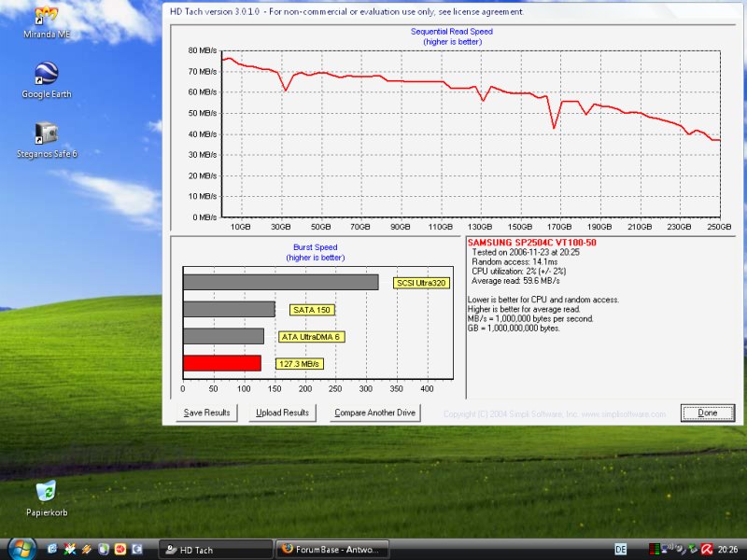The height and width of the screenshot is (560, 747).
Task: Click the 130GB axis label
Action: [480, 227]
